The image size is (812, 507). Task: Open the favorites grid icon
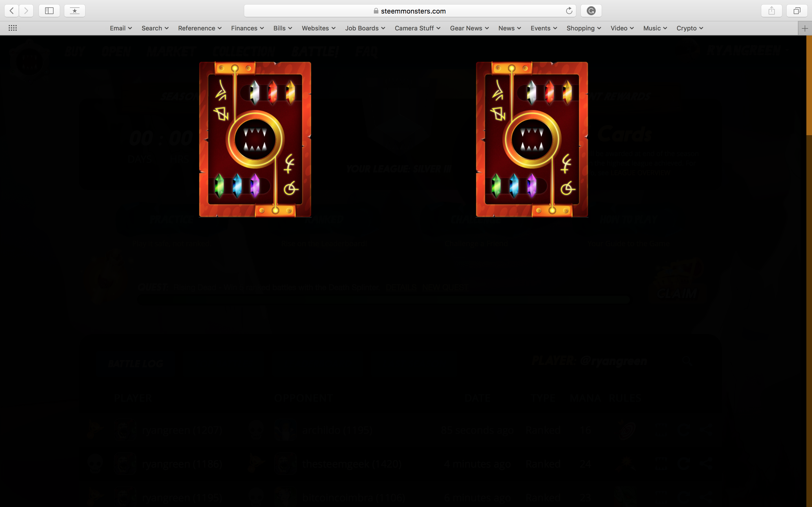point(13,28)
